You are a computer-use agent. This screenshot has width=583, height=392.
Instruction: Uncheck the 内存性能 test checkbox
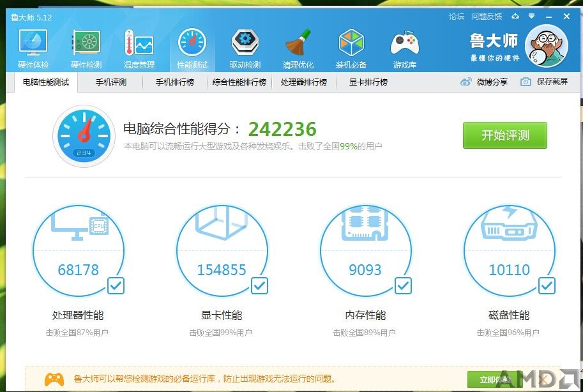point(403,285)
